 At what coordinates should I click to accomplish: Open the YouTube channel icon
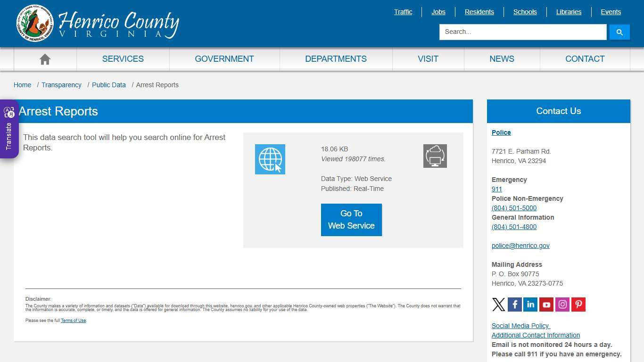546,304
